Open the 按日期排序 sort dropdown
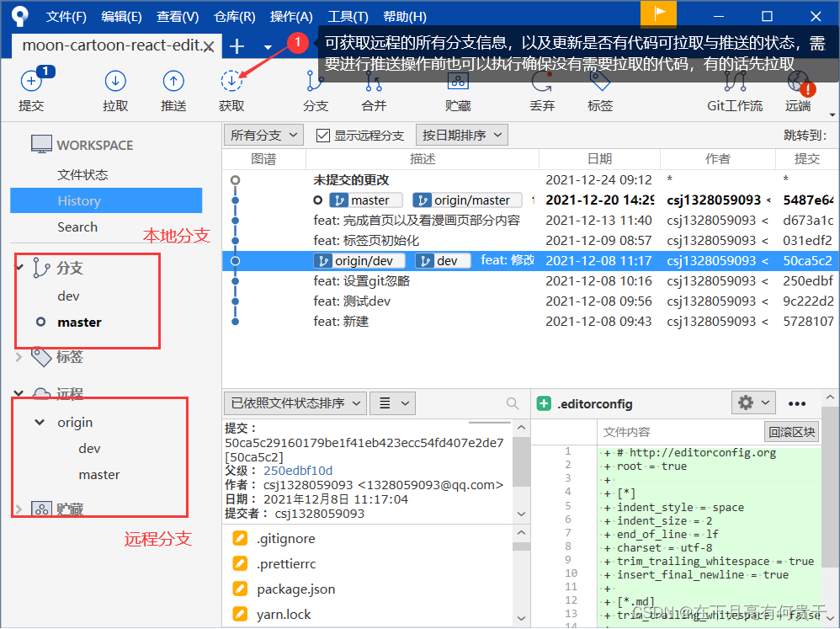 [461, 135]
